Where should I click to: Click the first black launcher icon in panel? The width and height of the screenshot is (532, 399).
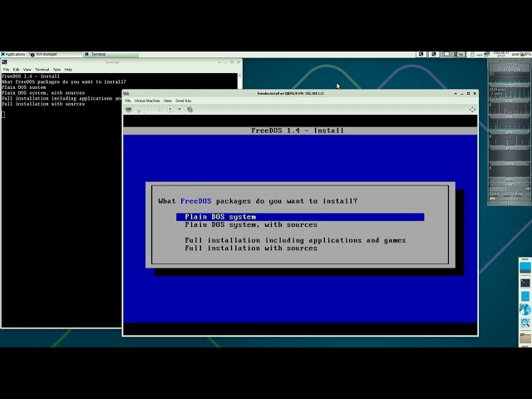tap(421, 54)
